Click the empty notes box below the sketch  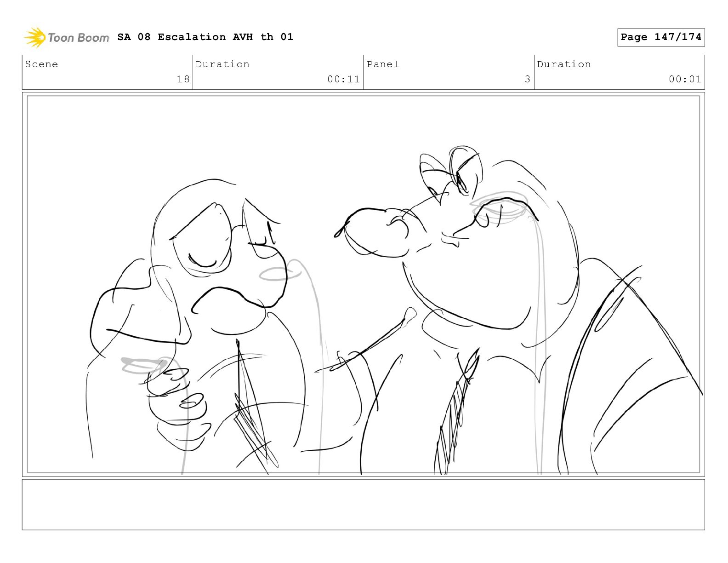(x=364, y=505)
